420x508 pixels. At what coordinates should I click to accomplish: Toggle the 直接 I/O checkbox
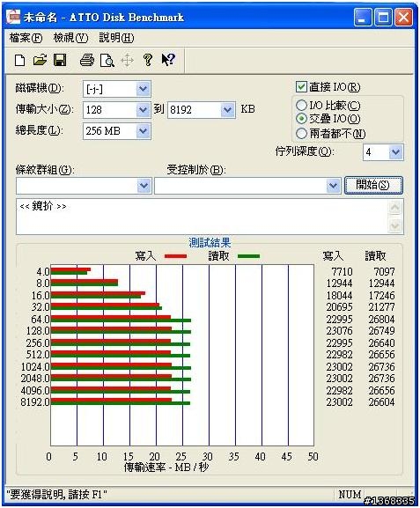coord(301,87)
